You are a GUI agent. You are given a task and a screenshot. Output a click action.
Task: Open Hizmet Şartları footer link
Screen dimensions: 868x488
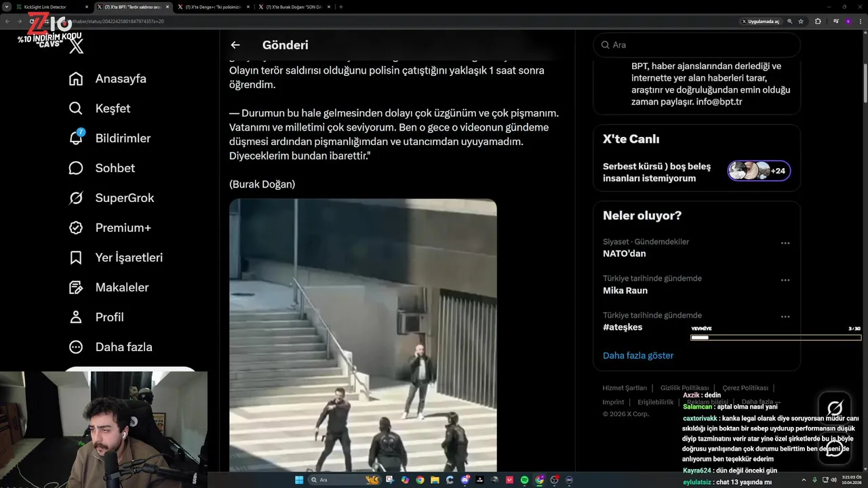[625, 388]
